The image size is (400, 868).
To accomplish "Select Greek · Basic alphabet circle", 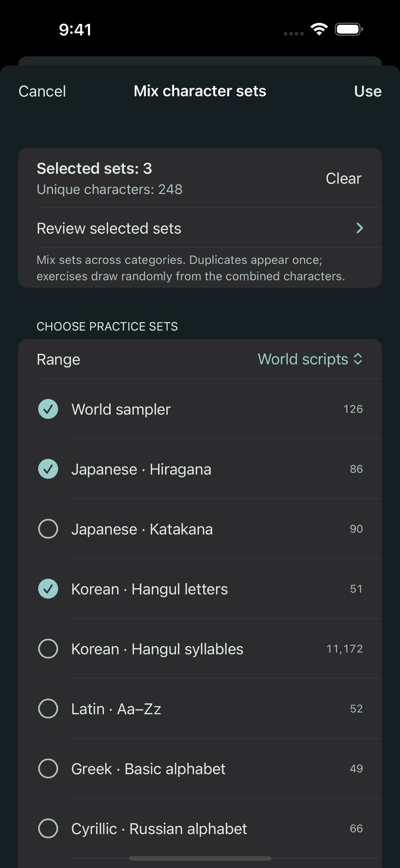I will [48, 769].
